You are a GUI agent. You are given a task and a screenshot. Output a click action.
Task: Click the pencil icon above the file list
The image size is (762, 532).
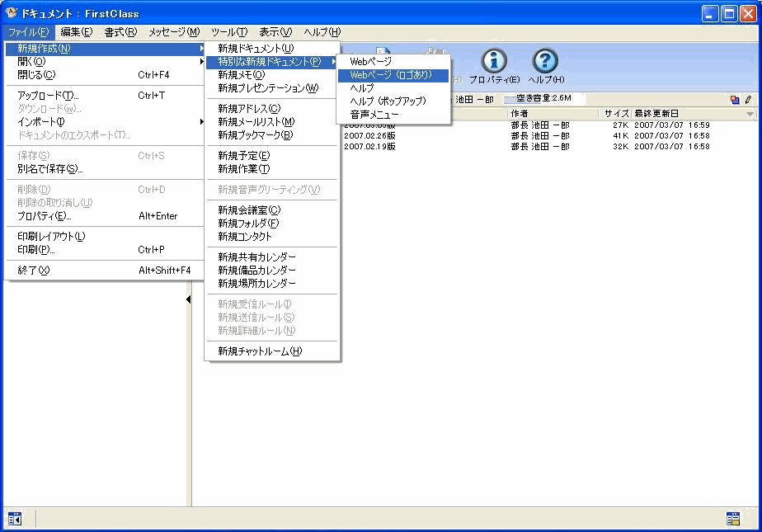(748, 99)
